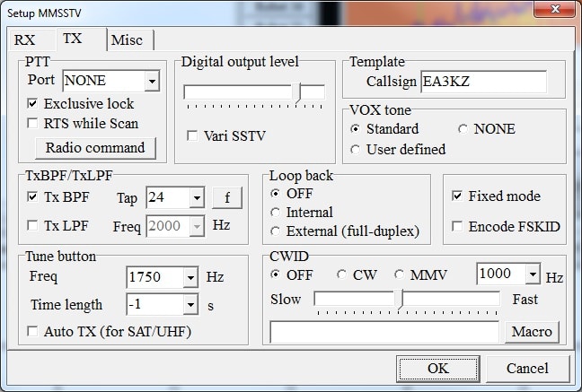Open the Tx LPF Freq dropdown
Image resolution: width=582 pixels, height=392 pixels.
click(197, 226)
